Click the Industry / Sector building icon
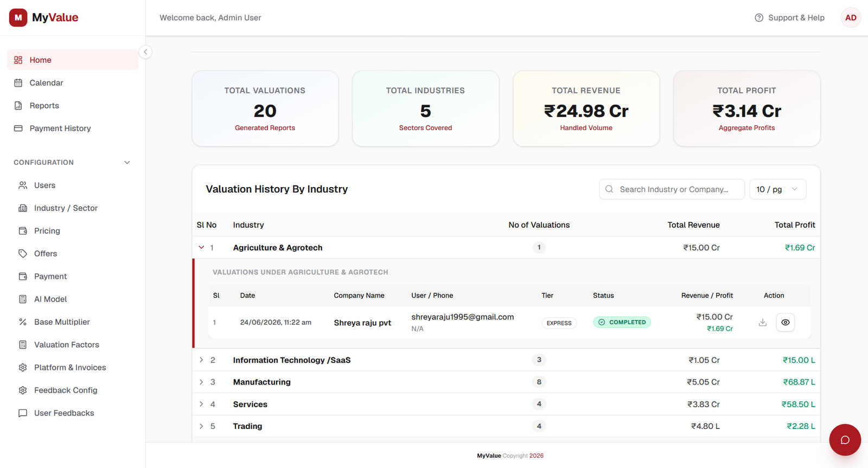Screen dimensions: 868x468 coord(23,208)
